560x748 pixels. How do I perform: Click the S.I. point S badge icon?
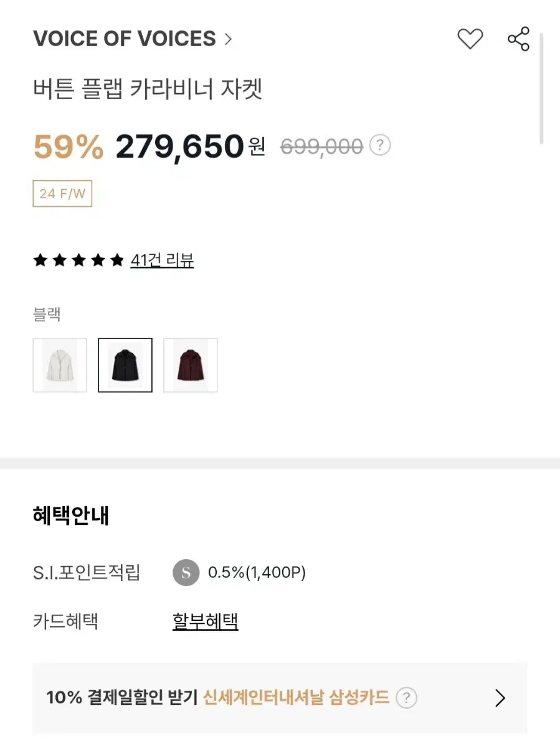click(x=186, y=573)
